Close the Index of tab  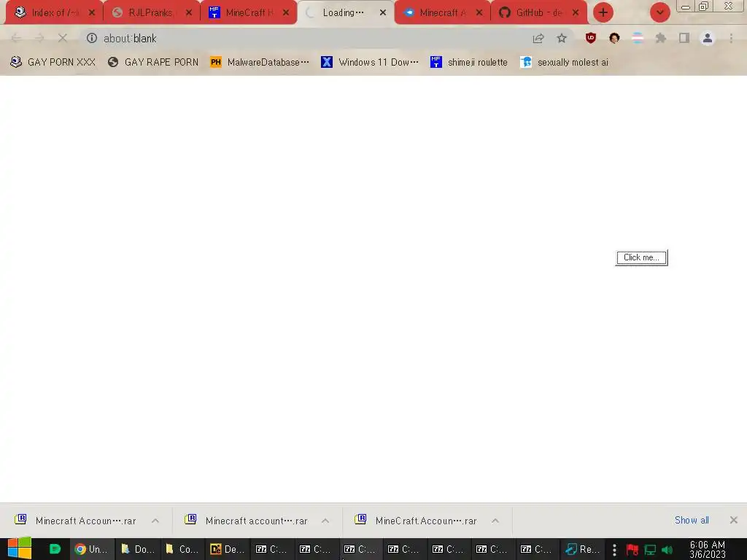(91, 13)
